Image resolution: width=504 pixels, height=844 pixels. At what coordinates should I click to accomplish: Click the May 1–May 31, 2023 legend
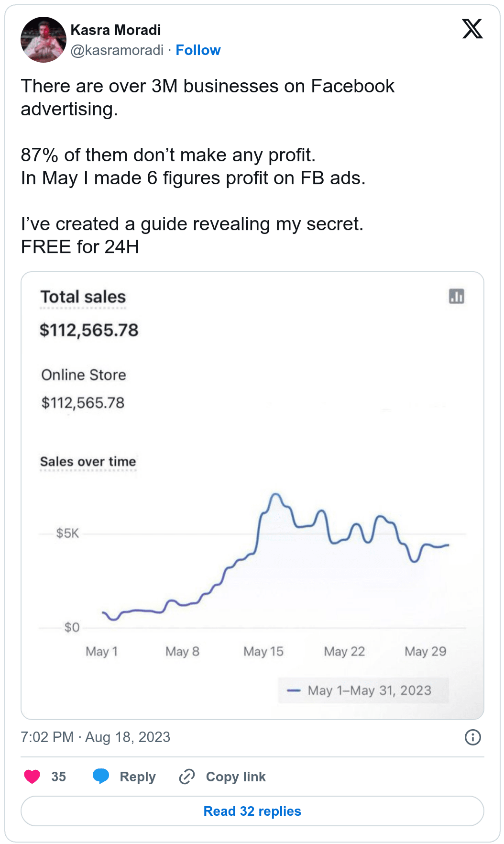click(x=363, y=690)
